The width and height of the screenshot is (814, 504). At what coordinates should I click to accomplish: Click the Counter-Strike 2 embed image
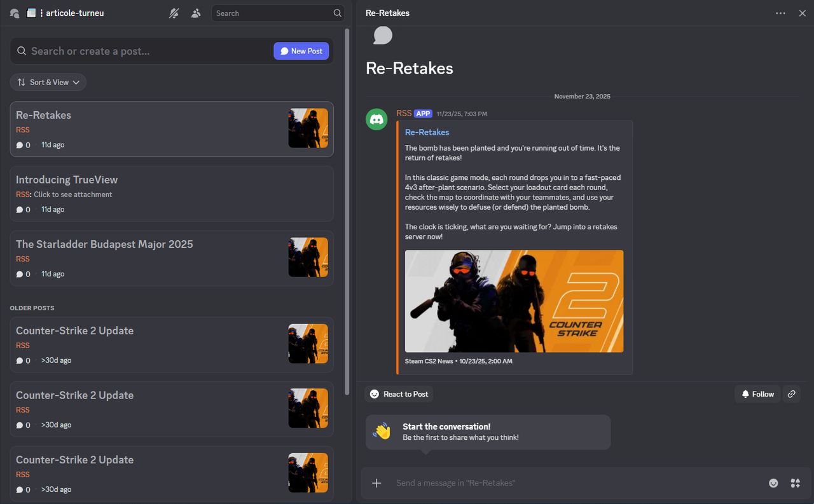pos(514,301)
